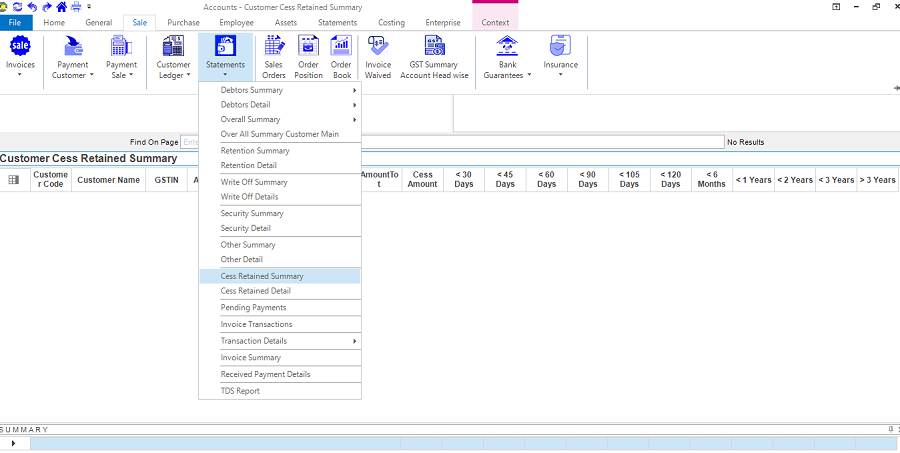900x453 pixels.
Task: Switch to the Purchase ribbon tab
Action: coord(183,22)
